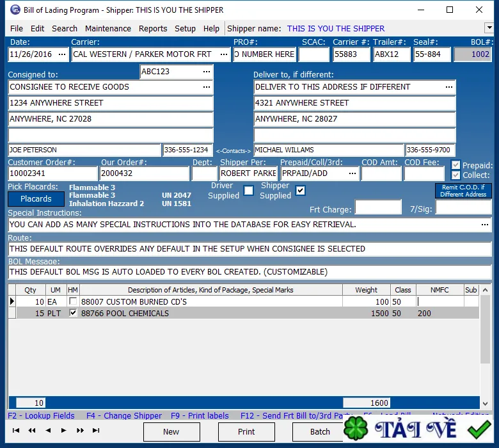Expand the Shipper name dropdown
This screenshot has width=499, height=448.
click(x=489, y=28)
